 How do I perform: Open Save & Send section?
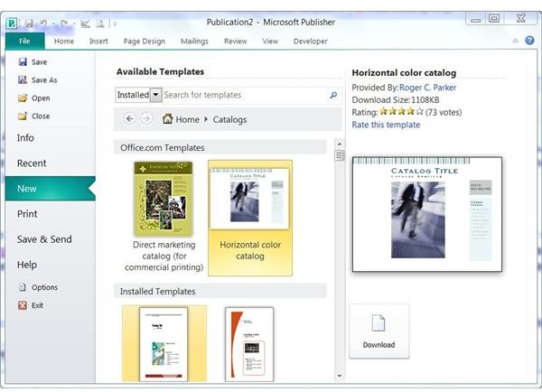pyautogui.click(x=44, y=239)
